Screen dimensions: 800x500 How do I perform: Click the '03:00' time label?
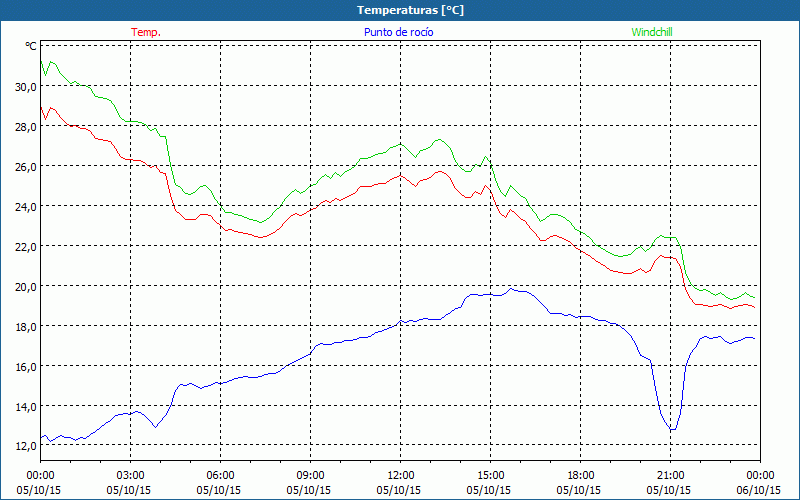coord(131,476)
